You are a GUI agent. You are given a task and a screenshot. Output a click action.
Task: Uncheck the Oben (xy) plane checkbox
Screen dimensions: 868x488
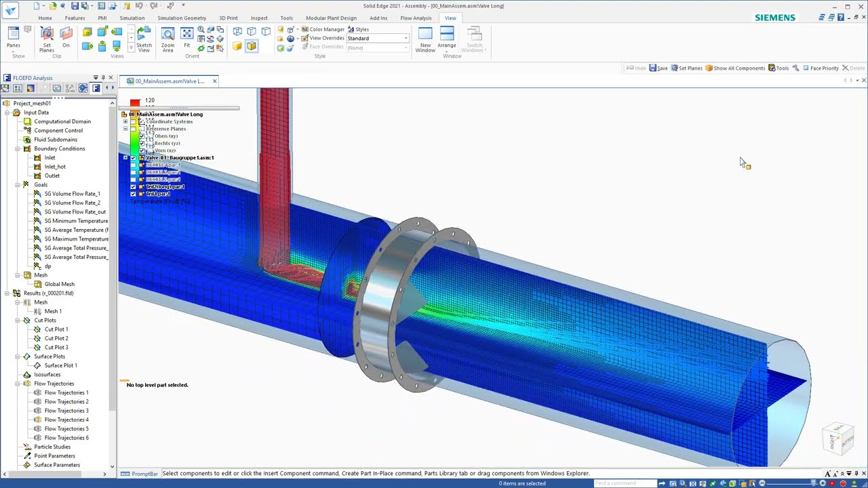[x=142, y=136]
